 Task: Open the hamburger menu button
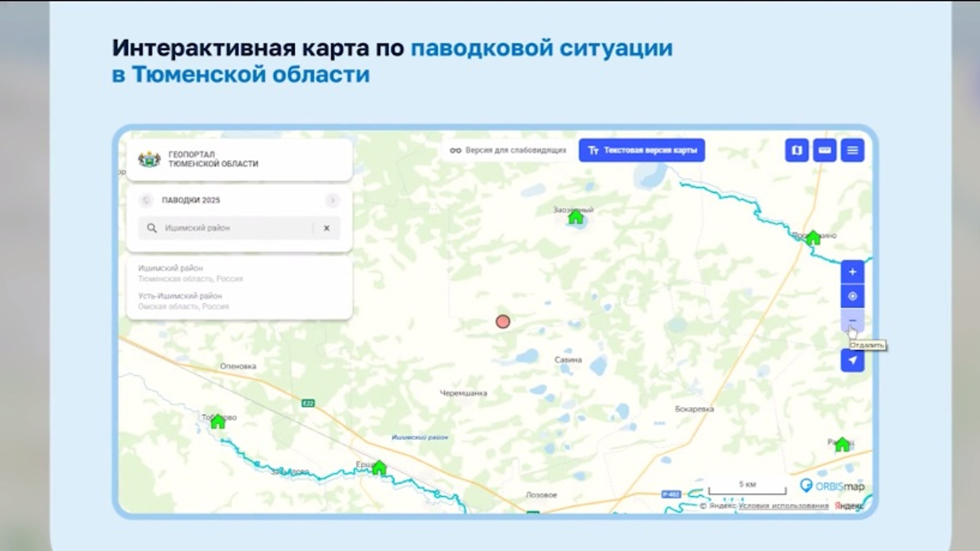852,150
